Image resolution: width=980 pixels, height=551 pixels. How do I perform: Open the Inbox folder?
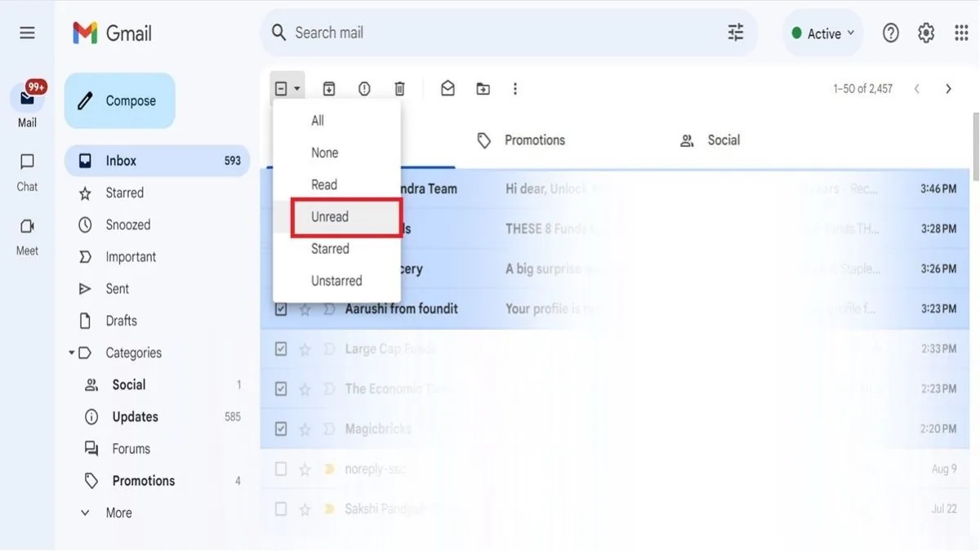(157, 161)
